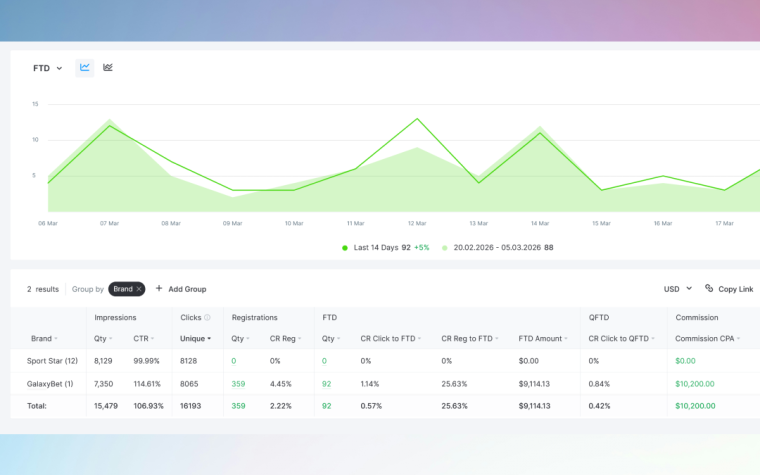Select the line chart view icon
The image size is (760, 475).
(85, 67)
